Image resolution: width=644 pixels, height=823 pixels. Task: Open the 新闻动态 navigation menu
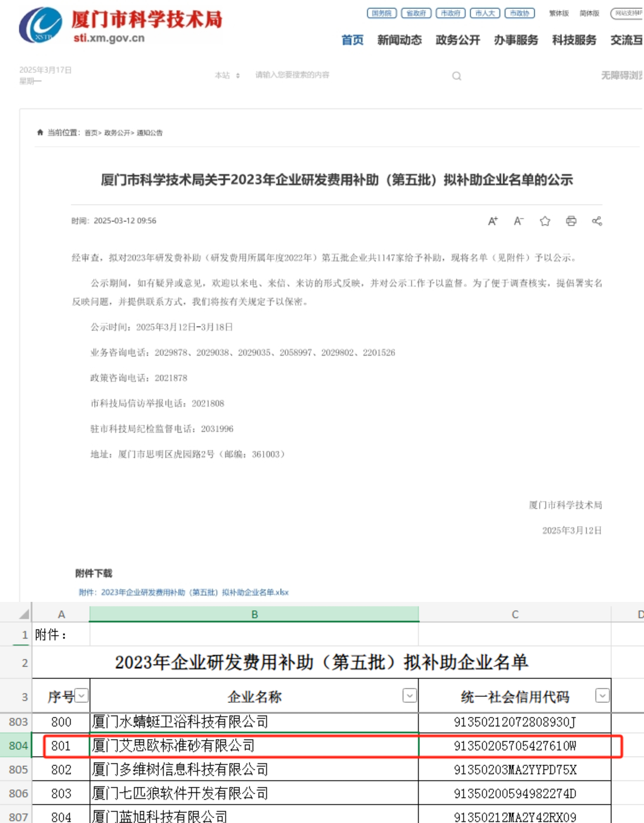[399, 40]
